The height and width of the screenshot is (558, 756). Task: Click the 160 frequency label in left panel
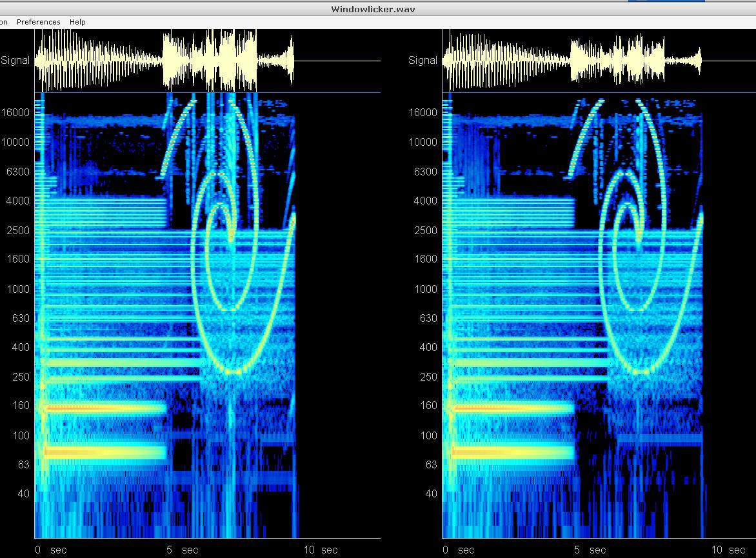click(21, 406)
